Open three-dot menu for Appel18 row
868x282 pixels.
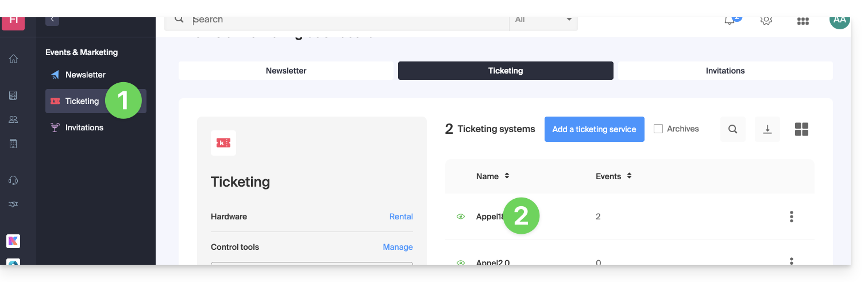pos(791,217)
